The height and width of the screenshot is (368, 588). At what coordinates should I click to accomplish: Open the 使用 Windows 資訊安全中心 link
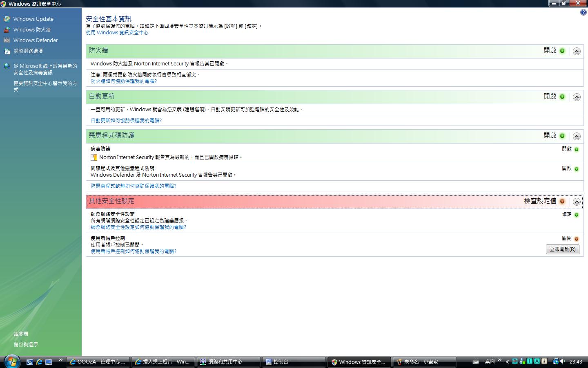(117, 33)
